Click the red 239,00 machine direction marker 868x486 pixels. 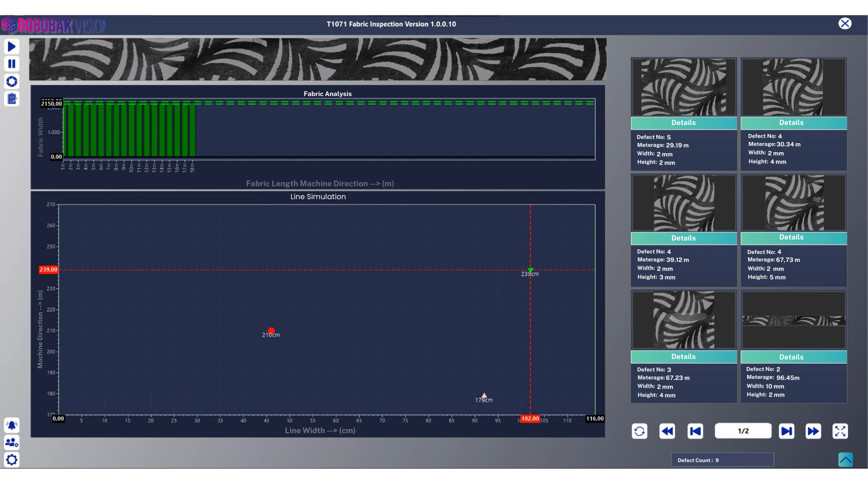pos(48,270)
